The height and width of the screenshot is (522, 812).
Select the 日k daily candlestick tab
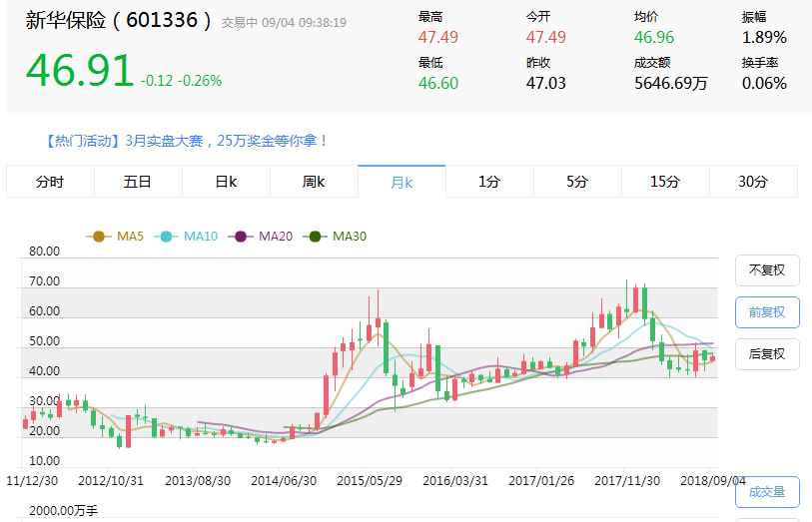pyautogui.click(x=226, y=182)
